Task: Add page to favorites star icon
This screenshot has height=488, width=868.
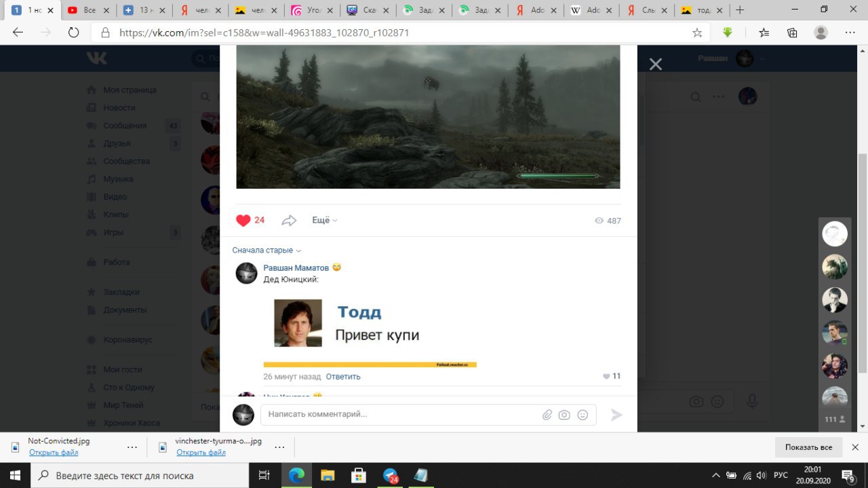Action: pyautogui.click(x=697, y=33)
